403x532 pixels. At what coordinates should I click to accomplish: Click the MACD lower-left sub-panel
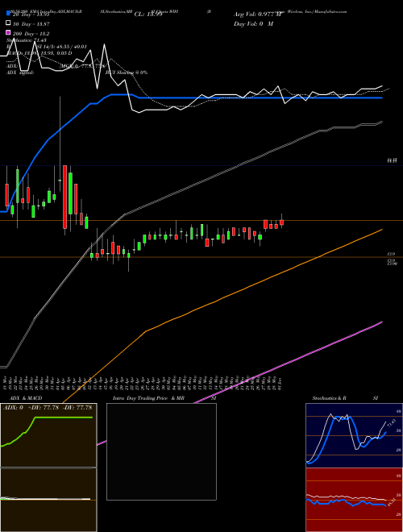pyautogui.click(x=48, y=500)
